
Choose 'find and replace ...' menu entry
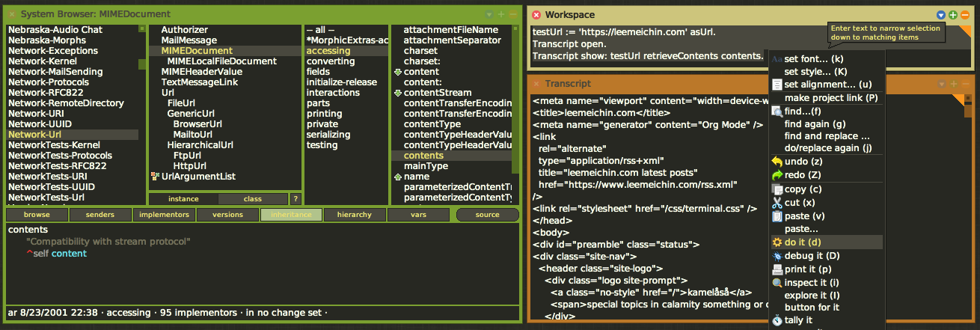pyautogui.click(x=827, y=136)
